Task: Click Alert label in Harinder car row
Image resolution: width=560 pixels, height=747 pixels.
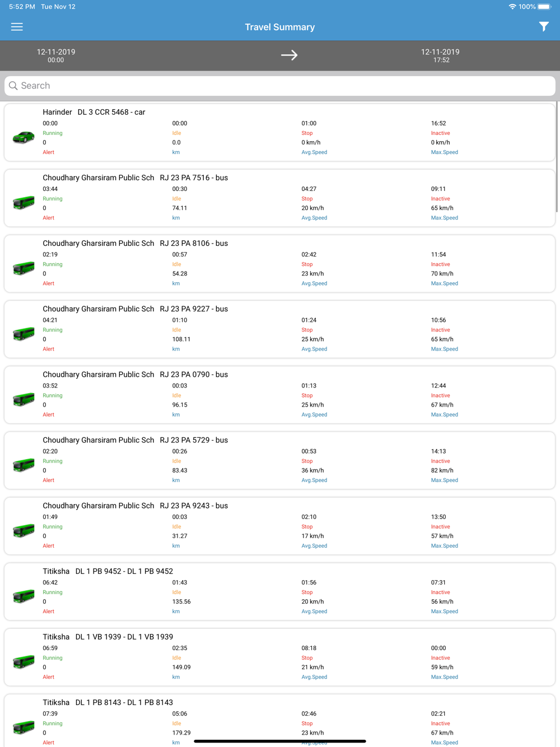Action: 49,152
